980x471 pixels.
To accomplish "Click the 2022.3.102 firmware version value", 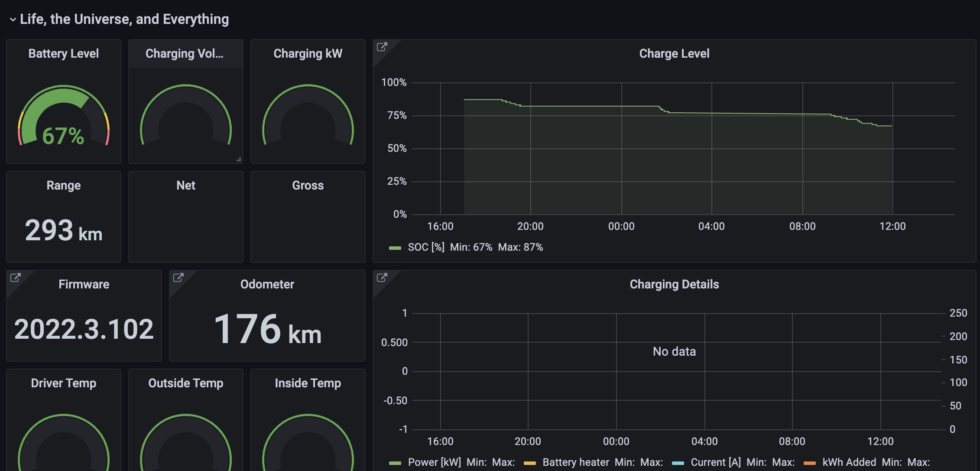I will 84,329.
